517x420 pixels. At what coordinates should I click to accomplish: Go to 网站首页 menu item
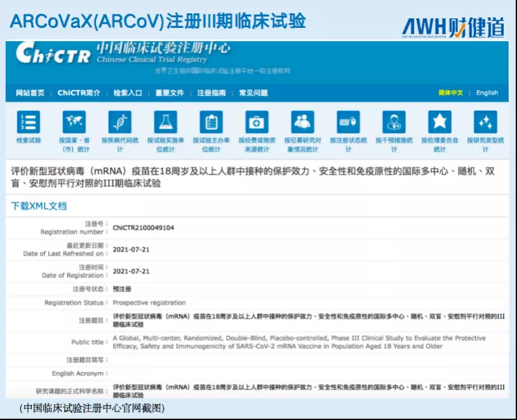coord(30,93)
